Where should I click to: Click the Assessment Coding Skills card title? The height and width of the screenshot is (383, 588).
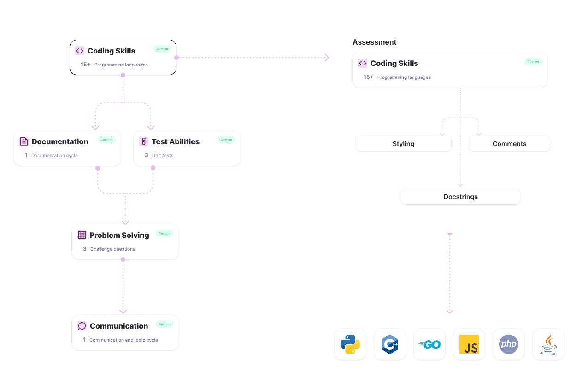(x=394, y=63)
